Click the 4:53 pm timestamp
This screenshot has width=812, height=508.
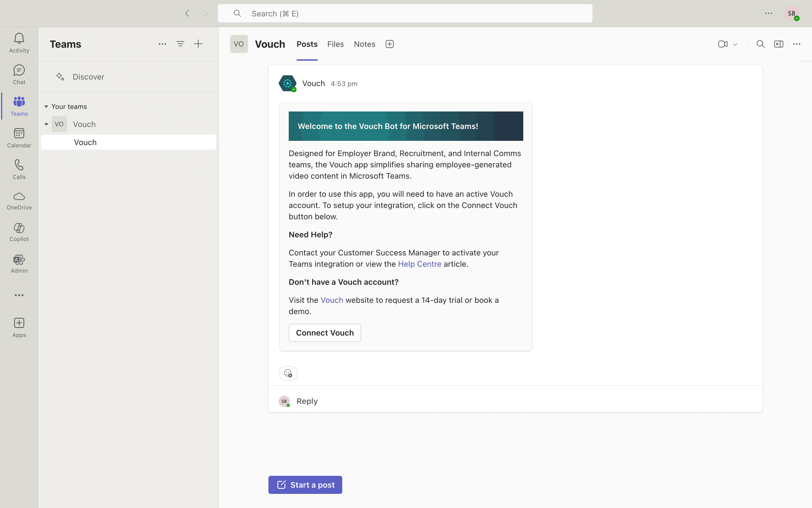tap(344, 84)
